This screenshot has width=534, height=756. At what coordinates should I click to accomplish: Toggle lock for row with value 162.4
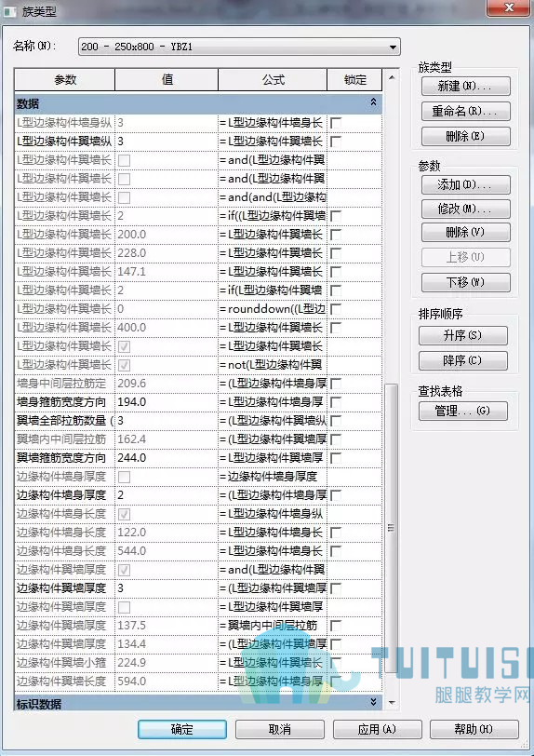pyautogui.click(x=336, y=439)
